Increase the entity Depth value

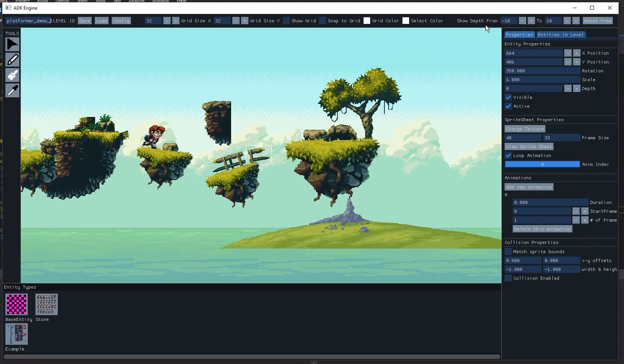577,88
